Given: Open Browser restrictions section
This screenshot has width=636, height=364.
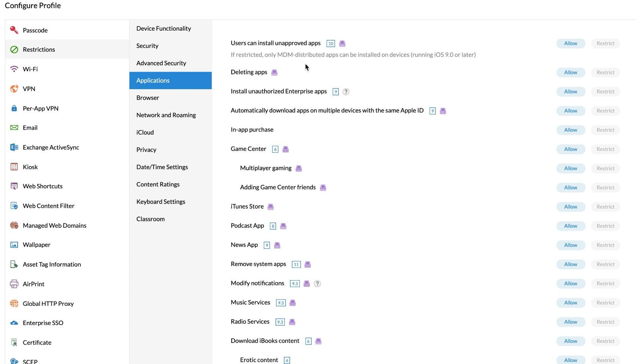Looking at the screenshot, I should 171,98.
